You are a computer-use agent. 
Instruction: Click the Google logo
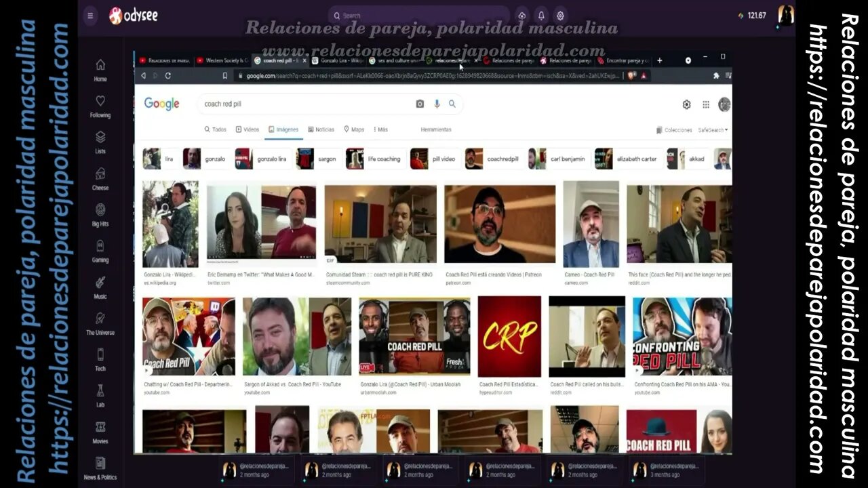pyautogui.click(x=161, y=104)
